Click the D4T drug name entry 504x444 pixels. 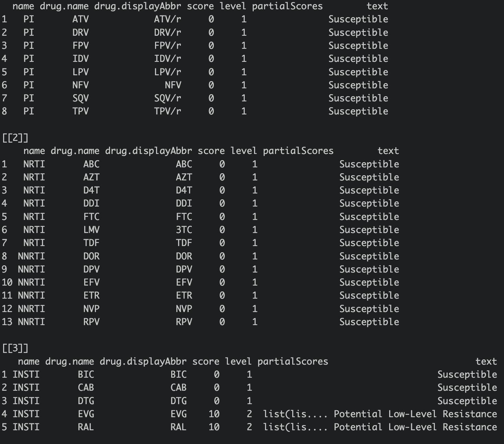point(91,190)
